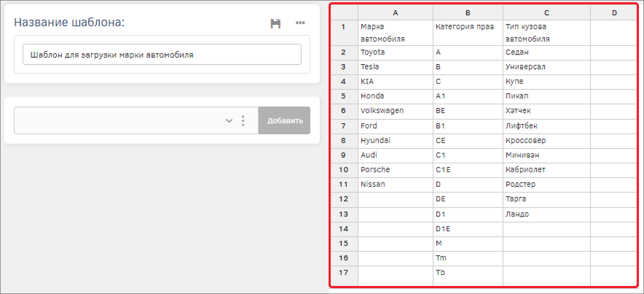Open the three-dots more options menu
Image resolution: width=644 pixels, height=294 pixels.
click(x=300, y=23)
